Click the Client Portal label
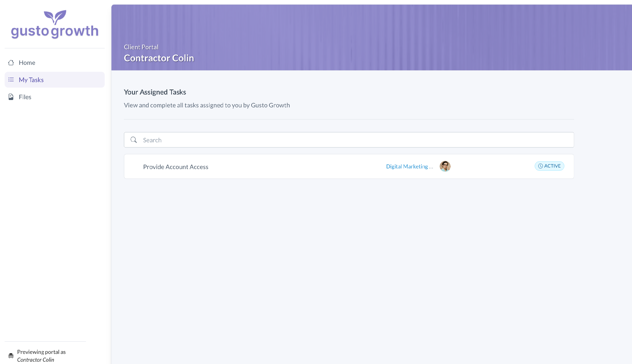The image size is (632, 364). (x=141, y=47)
